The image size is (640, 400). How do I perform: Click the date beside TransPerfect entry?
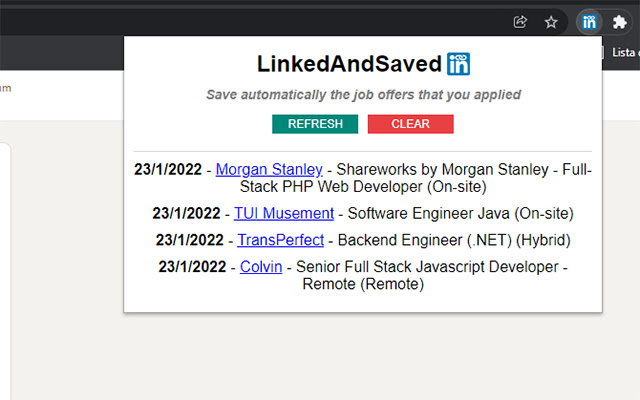click(189, 240)
